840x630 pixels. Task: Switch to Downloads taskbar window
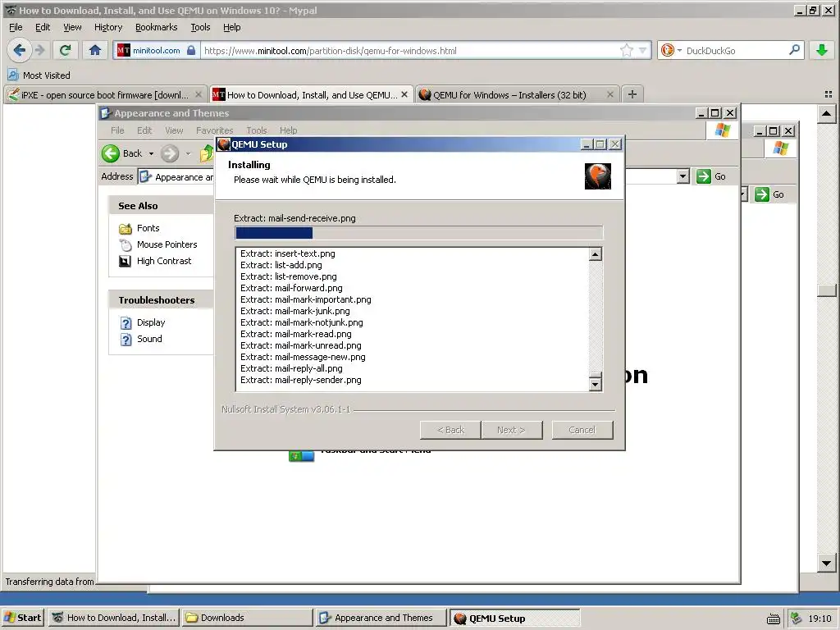point(247,618)
